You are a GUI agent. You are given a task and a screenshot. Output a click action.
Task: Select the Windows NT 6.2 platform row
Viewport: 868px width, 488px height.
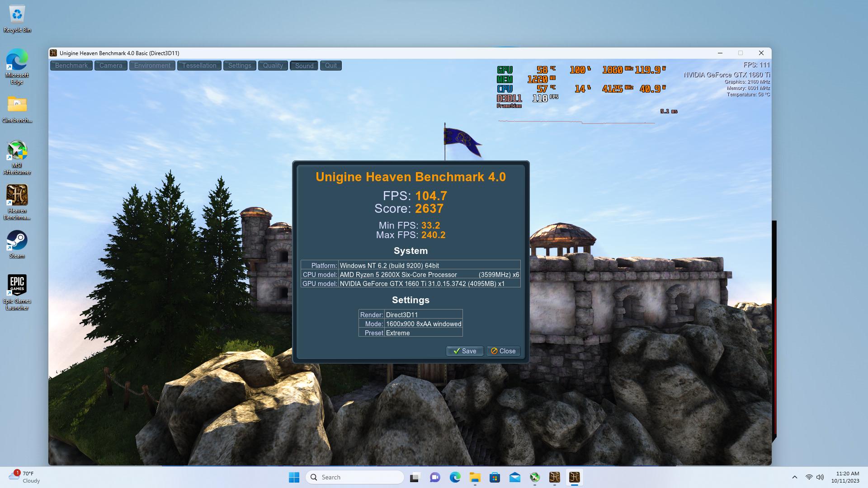(410, 266)
